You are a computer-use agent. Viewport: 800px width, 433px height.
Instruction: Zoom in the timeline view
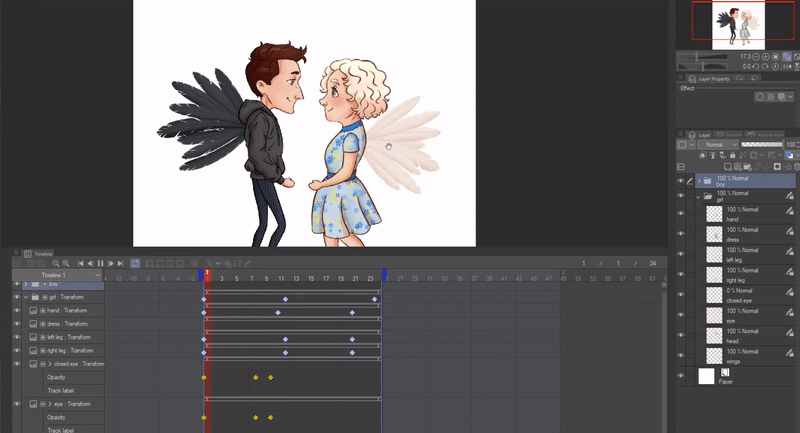[x=66, y=263]
